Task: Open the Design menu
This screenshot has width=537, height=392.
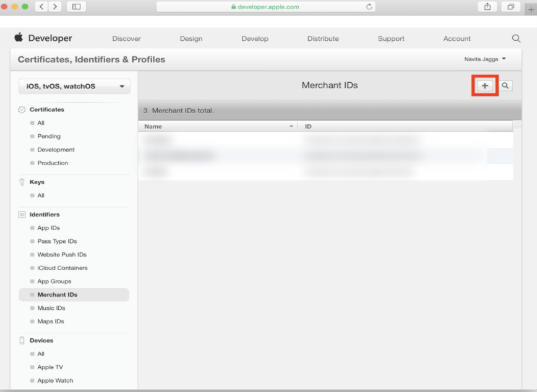Action: tap(191, 39)
